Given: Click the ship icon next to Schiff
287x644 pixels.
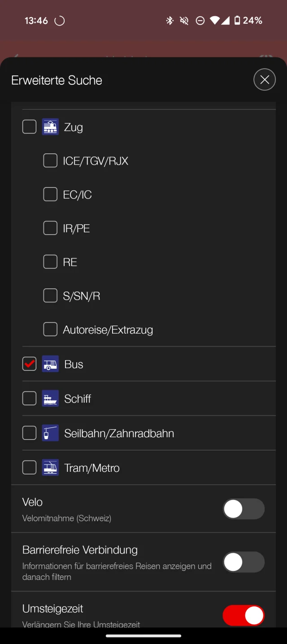Looking at the screenshot, I should coord(50,398).
